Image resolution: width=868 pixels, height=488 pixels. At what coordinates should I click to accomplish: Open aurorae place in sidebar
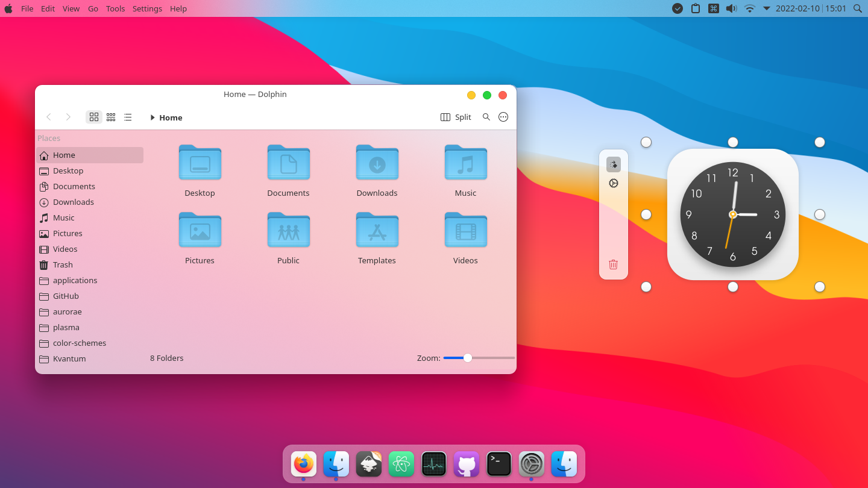(90, 311)
